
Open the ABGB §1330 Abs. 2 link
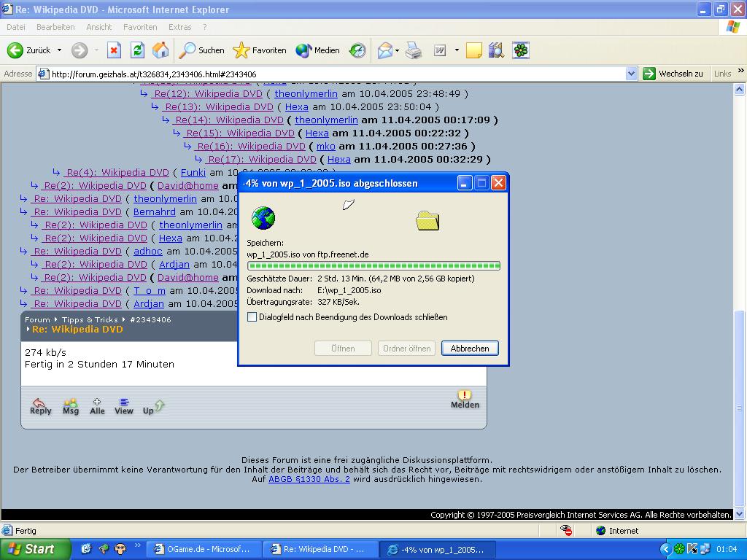[x=309, y=479]
